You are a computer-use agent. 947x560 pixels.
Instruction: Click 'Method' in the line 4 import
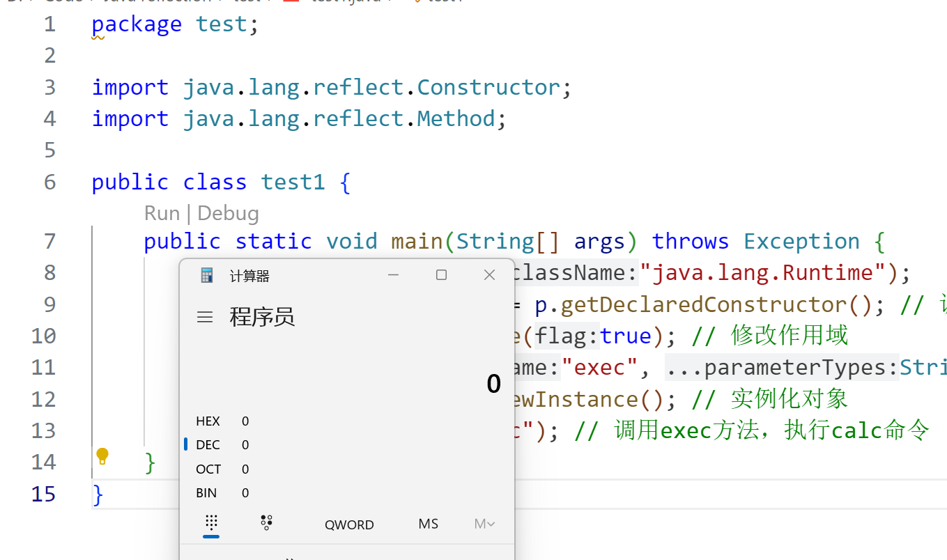[x=456, y=119]
